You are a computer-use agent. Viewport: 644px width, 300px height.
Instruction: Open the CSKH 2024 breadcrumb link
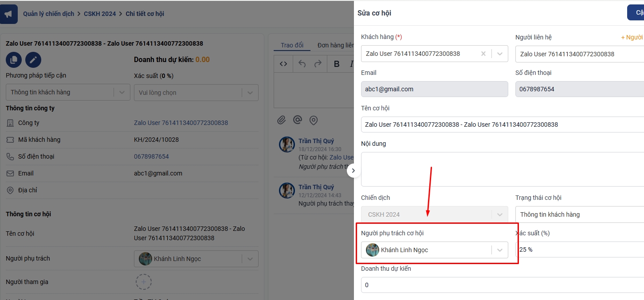coord(100,14)
